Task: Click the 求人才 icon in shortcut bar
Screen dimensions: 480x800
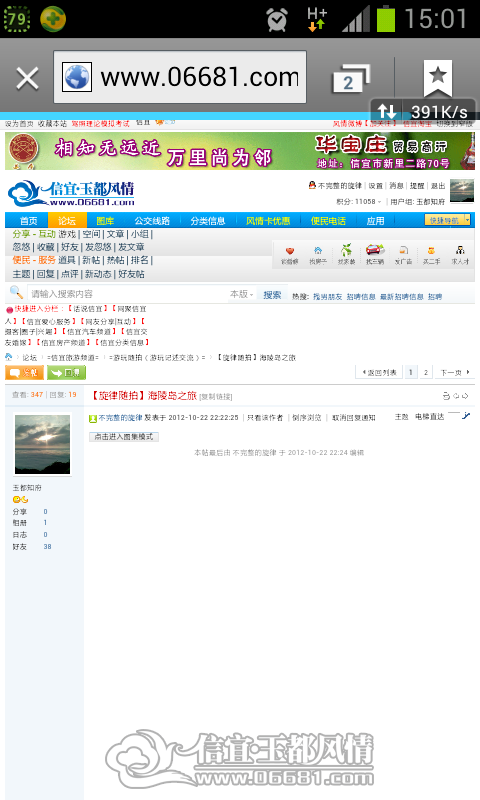Action: 460,254
